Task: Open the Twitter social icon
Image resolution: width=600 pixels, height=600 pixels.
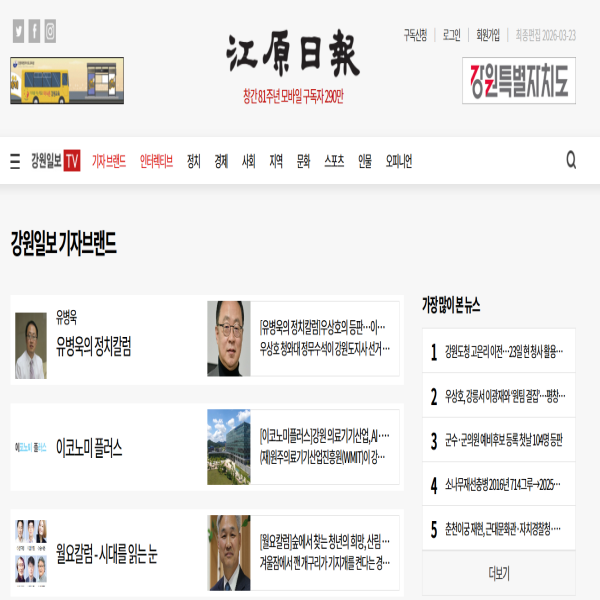Action: point(18,31)
